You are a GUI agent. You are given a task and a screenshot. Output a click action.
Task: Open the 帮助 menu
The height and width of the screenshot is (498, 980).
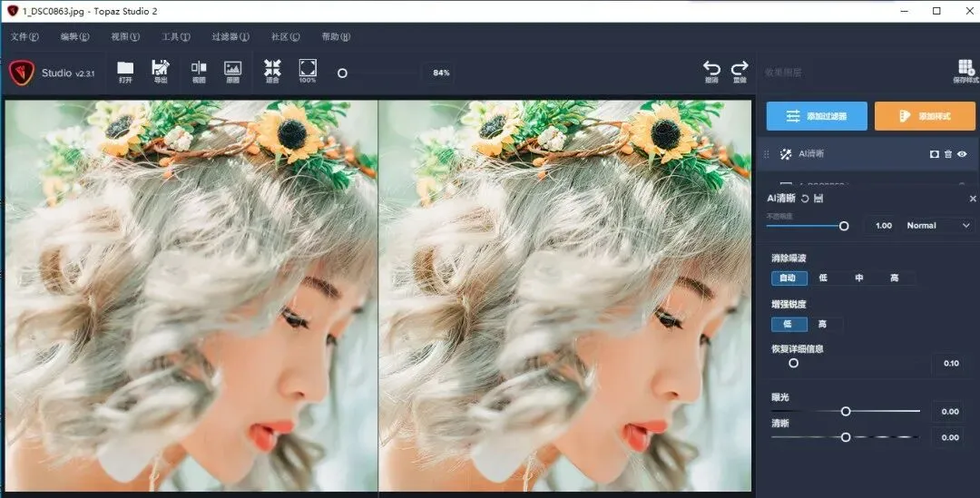[337, 37]
